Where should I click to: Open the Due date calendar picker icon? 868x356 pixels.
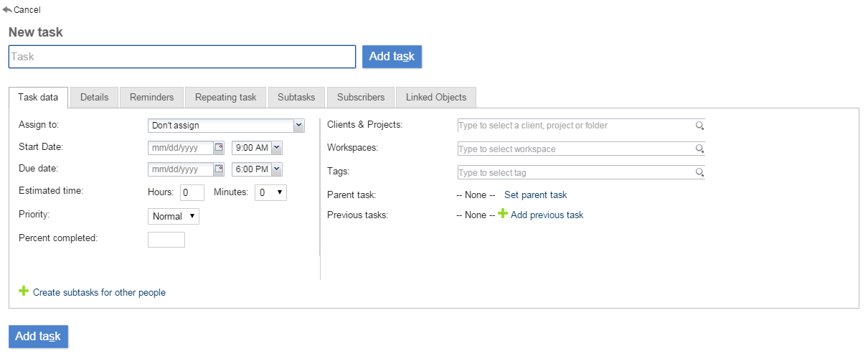(x=219, y=170)
